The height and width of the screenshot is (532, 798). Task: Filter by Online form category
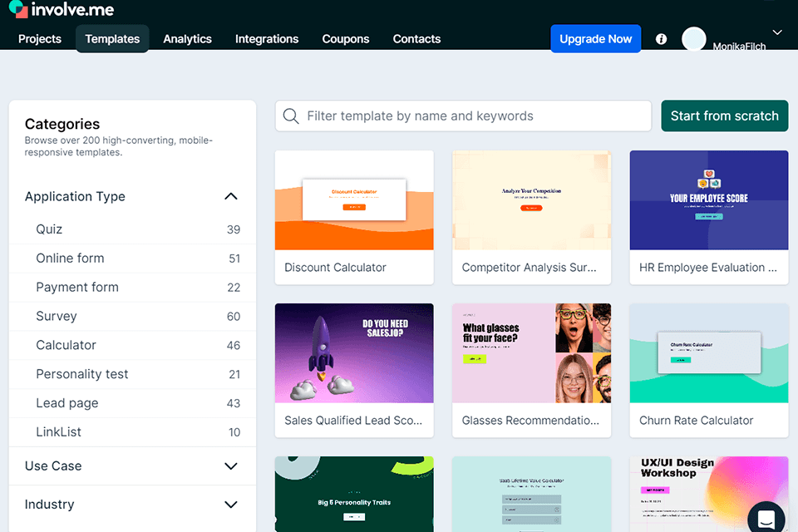[132, 259]
